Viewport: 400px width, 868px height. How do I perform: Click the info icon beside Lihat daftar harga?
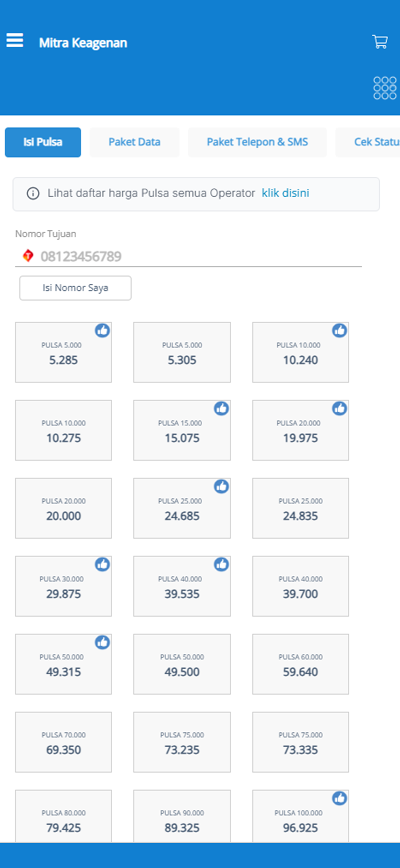[33, 194]
